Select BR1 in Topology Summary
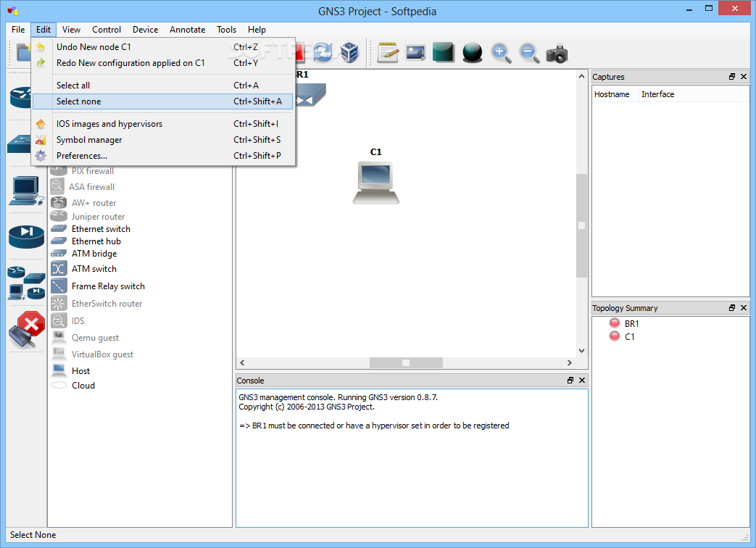The image size is (756, 548). tap(631, 323)
